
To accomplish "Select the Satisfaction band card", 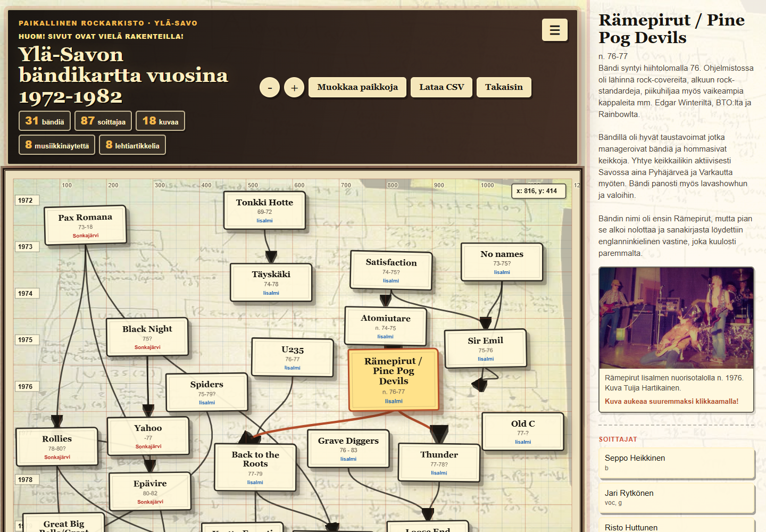I will click(391, 270).
